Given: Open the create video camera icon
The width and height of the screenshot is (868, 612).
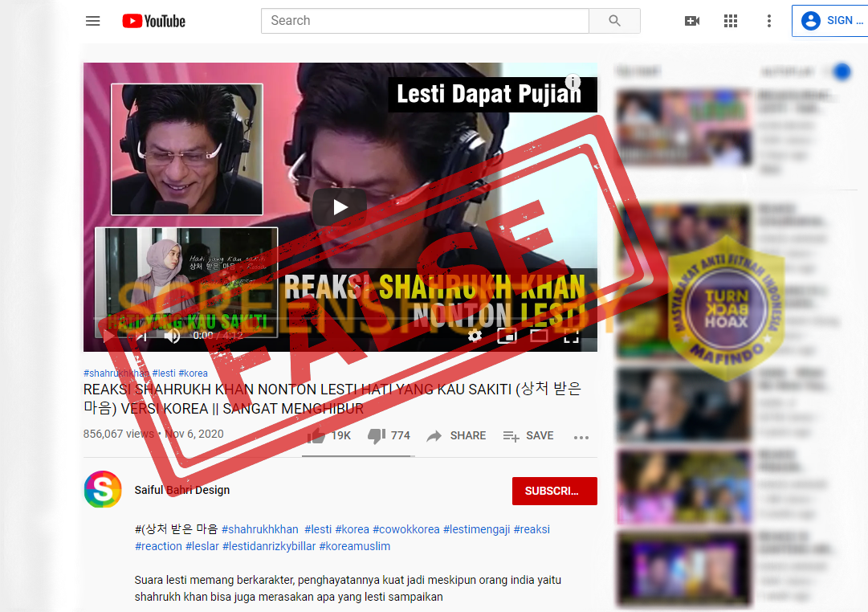Looking at the screenshot, I should pos(692,21).
